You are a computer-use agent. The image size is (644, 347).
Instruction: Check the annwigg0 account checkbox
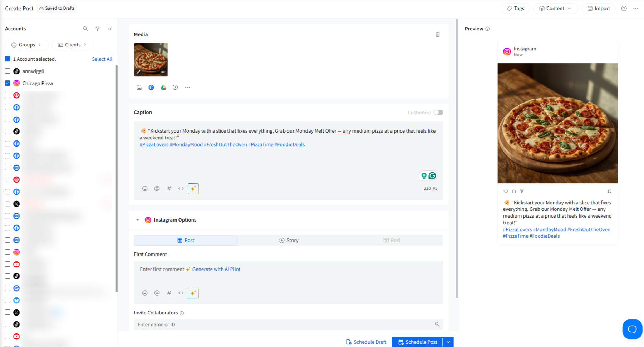(x=8, y=71)
